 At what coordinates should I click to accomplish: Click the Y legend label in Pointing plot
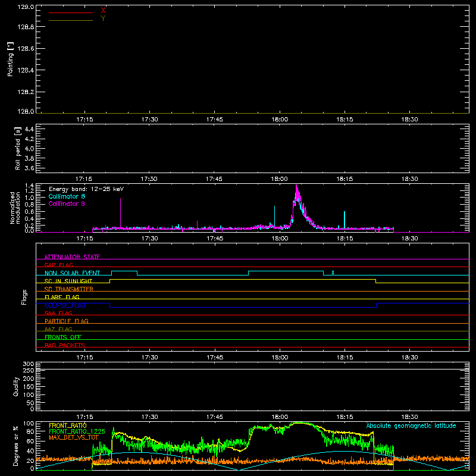(x=103, y=18)
